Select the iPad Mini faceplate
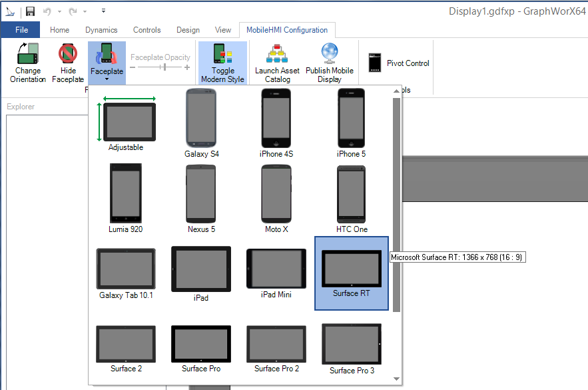This screenshot has height=390, width=588. click(276, 270)
